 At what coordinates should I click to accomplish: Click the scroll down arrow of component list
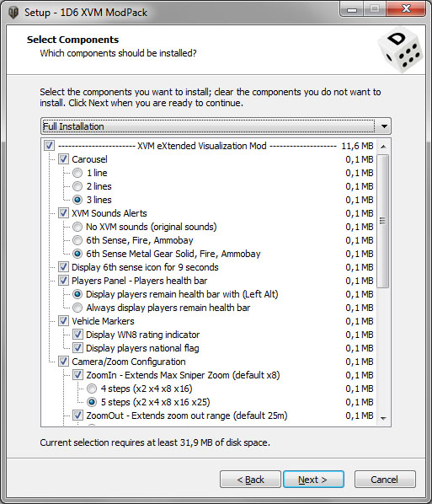(383, 419)
